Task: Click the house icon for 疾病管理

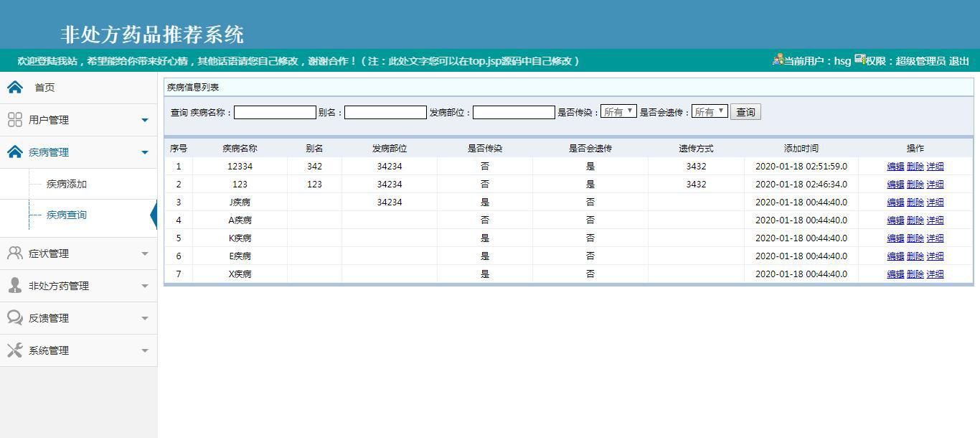Action: point(14,152)
